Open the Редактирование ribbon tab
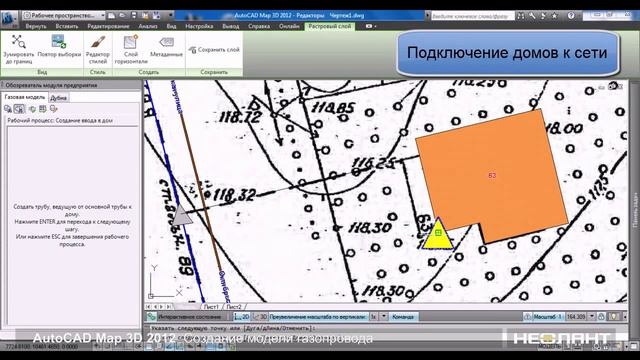Image resolution: width=640 pixels, height=360 pixels. 108,26
